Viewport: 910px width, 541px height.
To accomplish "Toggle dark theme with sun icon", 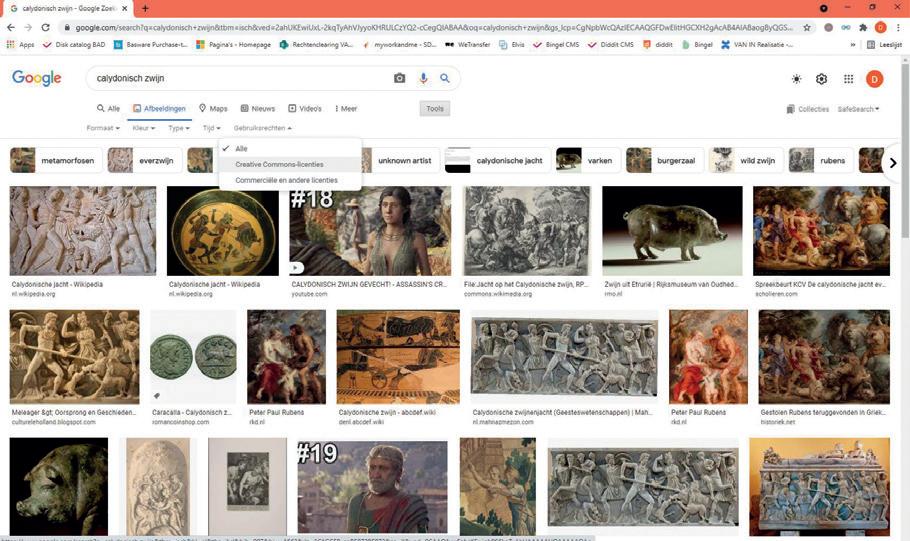I will [x=796, y=79].
